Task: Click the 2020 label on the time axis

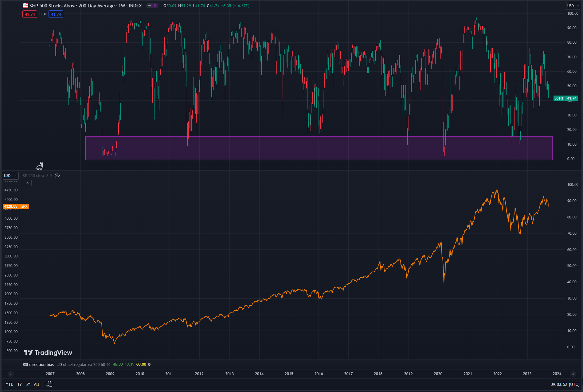Action: click(438, 374)
